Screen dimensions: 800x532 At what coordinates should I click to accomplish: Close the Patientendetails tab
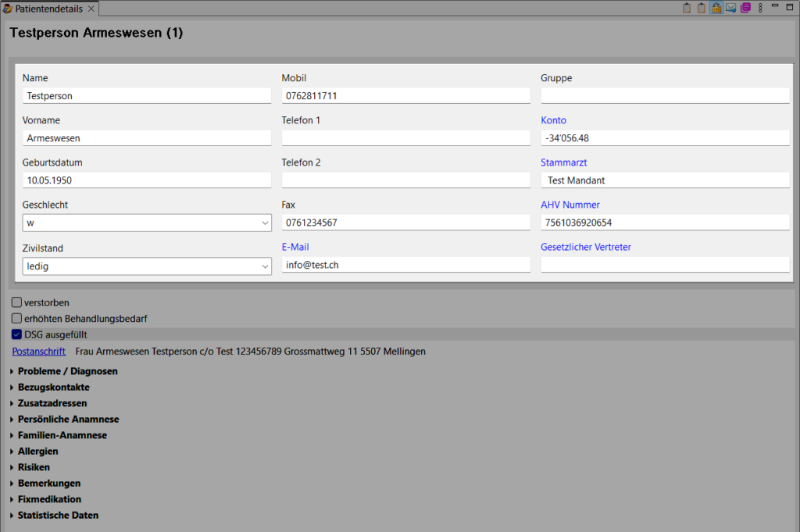(91, 9)
